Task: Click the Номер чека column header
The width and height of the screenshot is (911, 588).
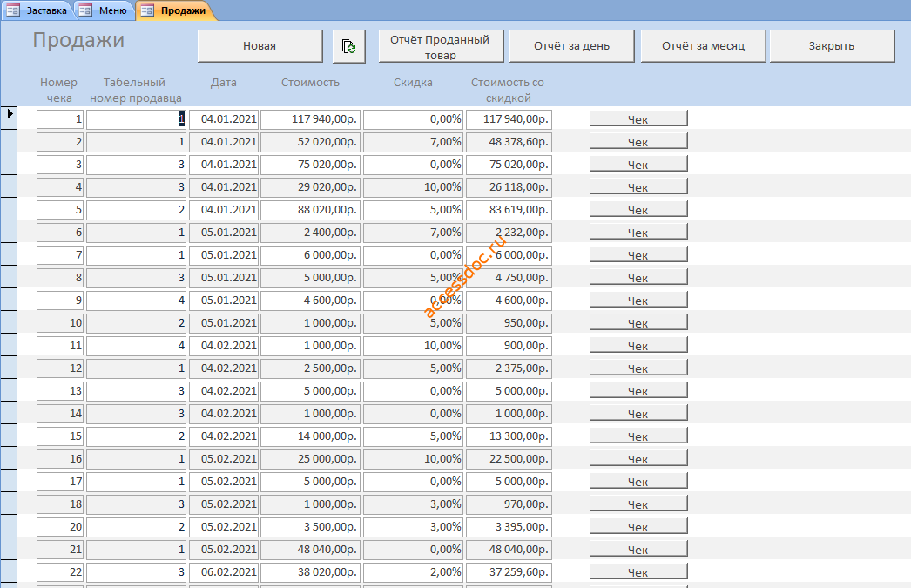Action: pyautogui.click(x=58, y=90)
